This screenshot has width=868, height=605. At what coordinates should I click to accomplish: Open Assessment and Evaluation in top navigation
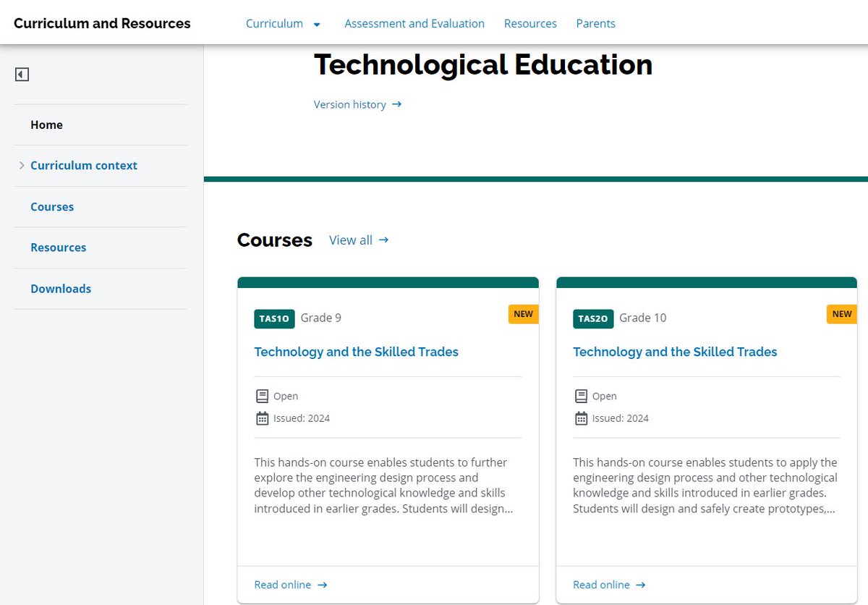point(414,23)
